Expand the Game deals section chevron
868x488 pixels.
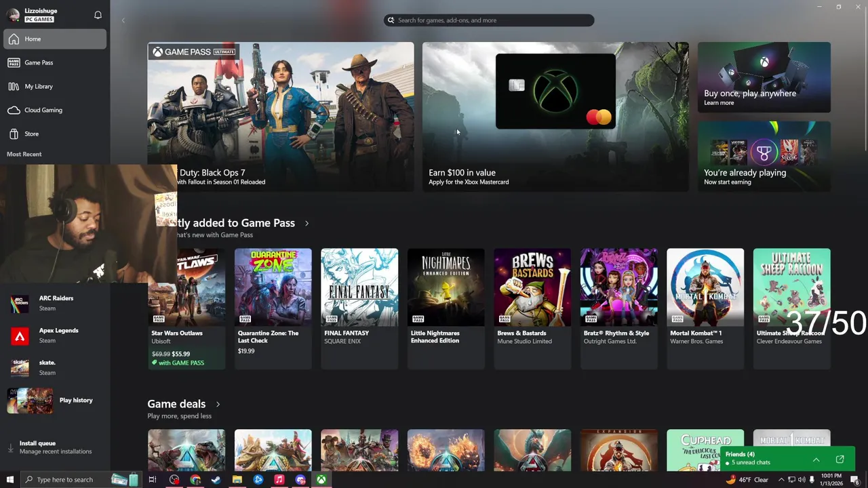point(218,404)
